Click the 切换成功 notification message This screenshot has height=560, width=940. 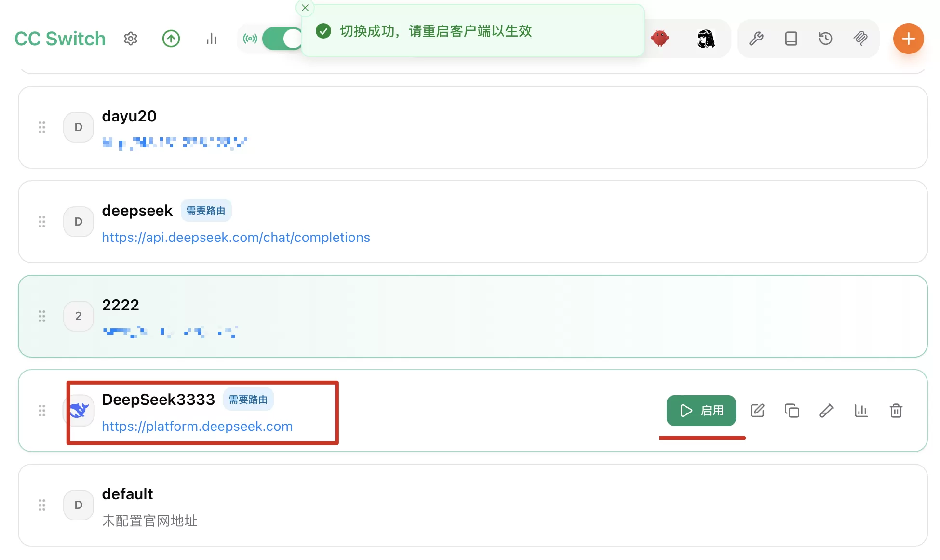tap(436, 31)
